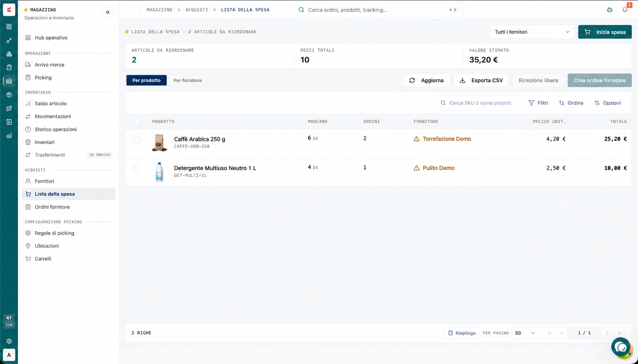Click the Crea ordine fornitore button
The height and width of the screenshot is (364, 638).
[600, 80]
